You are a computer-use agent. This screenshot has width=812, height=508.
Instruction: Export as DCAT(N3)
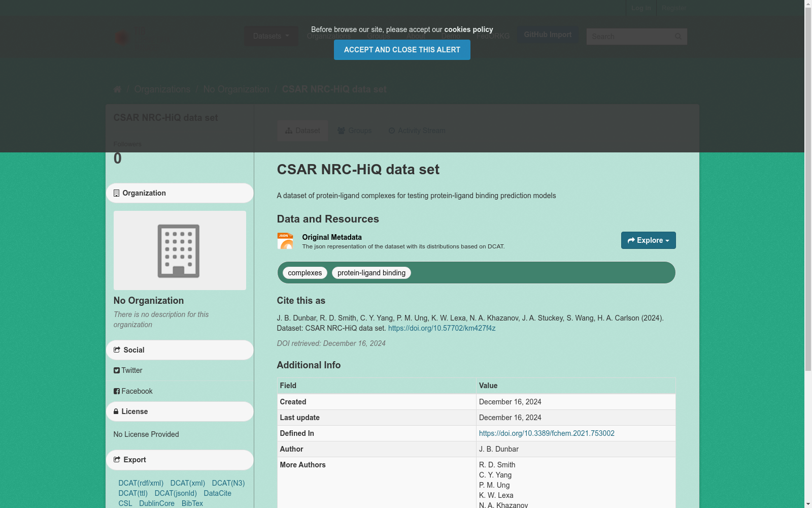tap(228, 483)
